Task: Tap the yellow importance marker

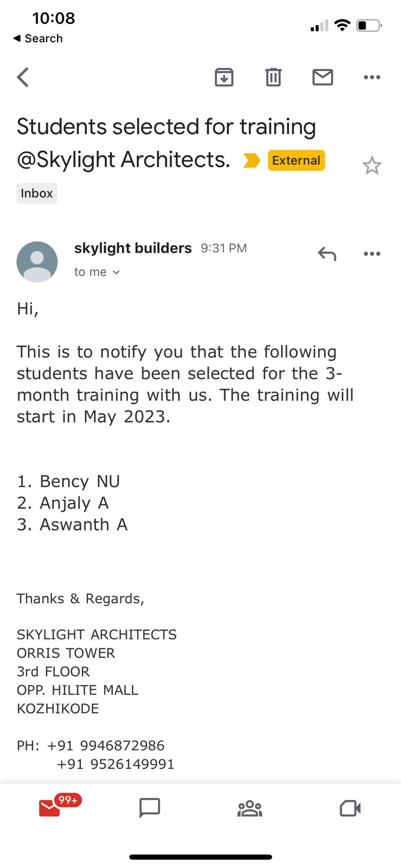Action: pos(251,161)
